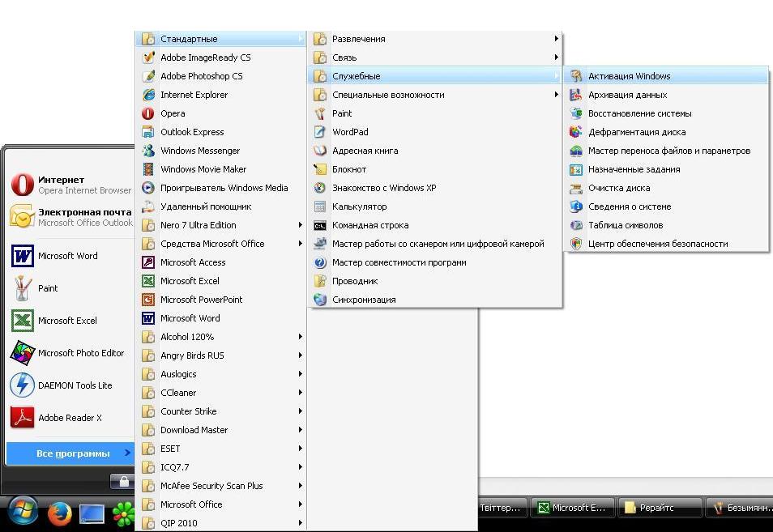
Task: Open the ESET folder entry
Action: [220, 449]
